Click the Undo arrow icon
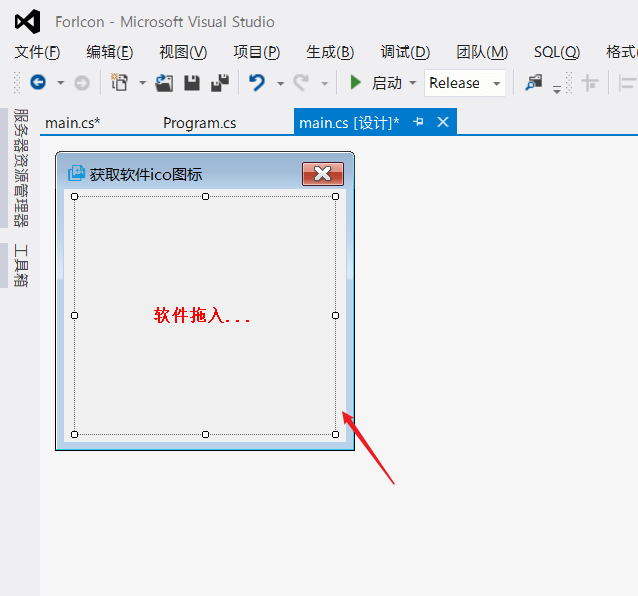Screen dimensions: 638x596 pyautogui.click(x=257, y=83)
